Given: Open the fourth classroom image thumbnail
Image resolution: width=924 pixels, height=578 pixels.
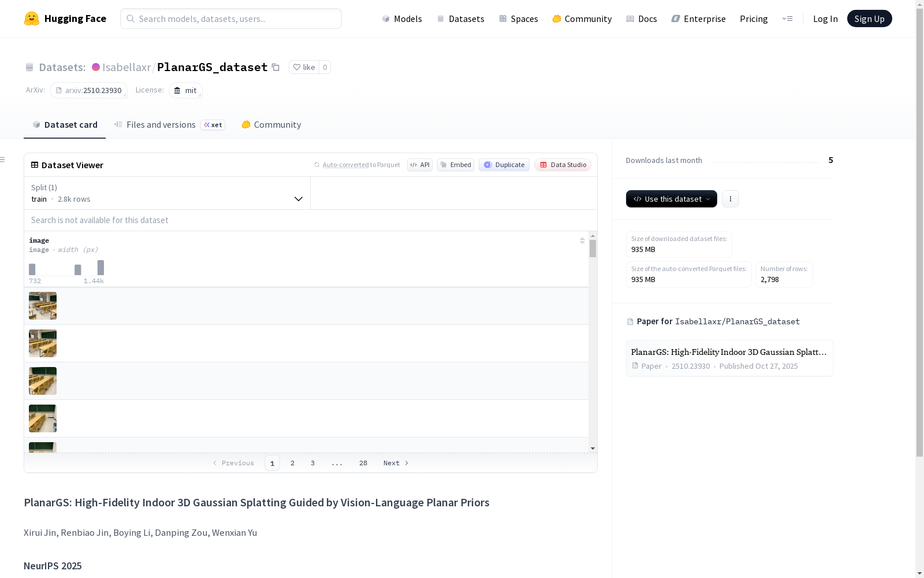Looking at the screenshot, I should (43, 418).
